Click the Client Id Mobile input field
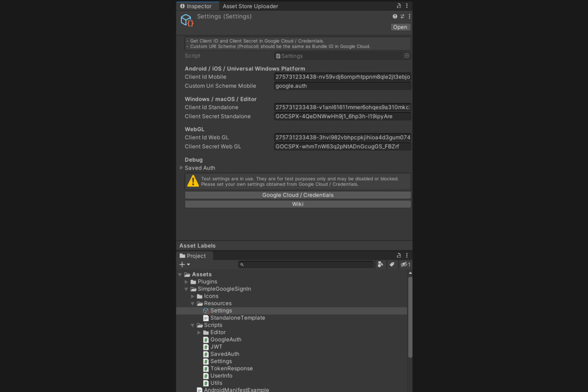The height and width of the screenshot is (392, 588). coord(343,77)
